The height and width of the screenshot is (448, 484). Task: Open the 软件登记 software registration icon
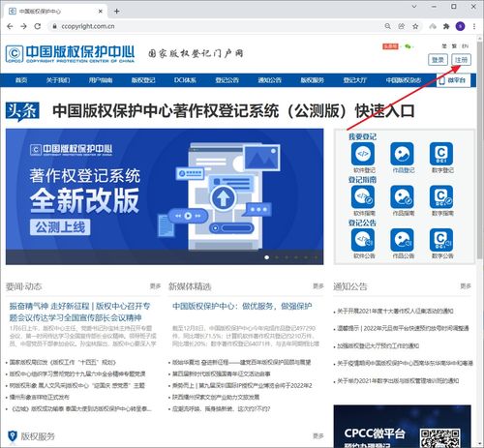click(x=363, y=154)
